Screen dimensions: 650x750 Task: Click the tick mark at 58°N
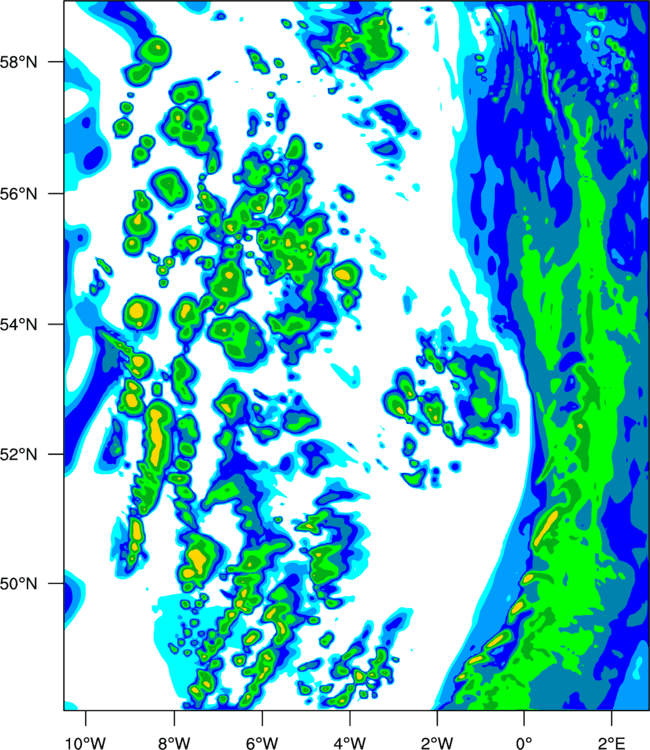point(56,62)
